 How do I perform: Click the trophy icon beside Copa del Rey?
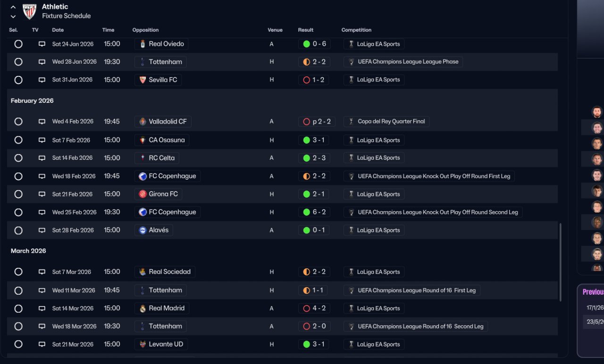pos(351,122)
